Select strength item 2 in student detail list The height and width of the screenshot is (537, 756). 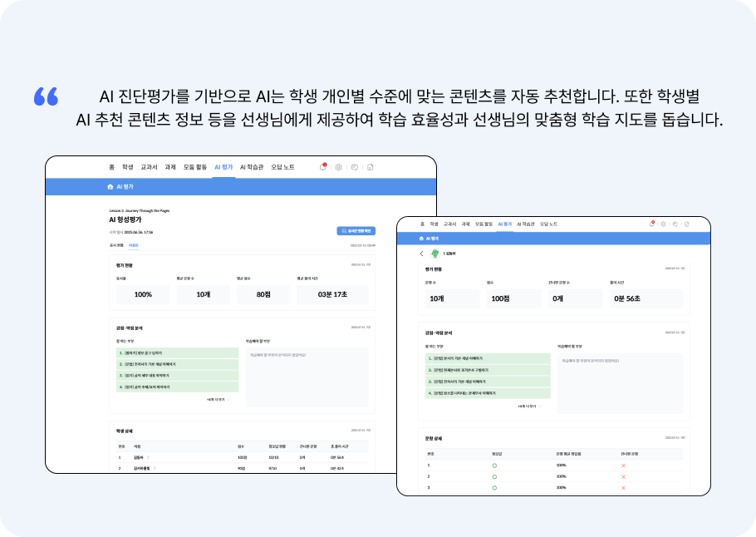click(x=488, y=370)
